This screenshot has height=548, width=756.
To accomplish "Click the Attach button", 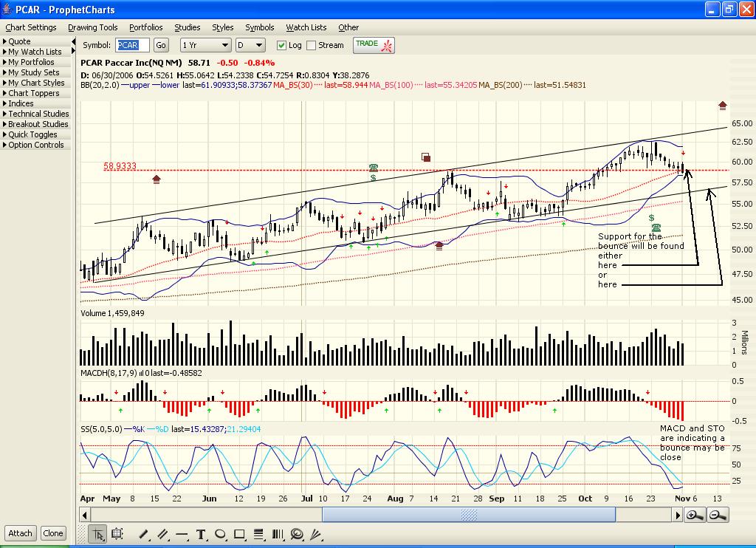I will tap(20, 533).
